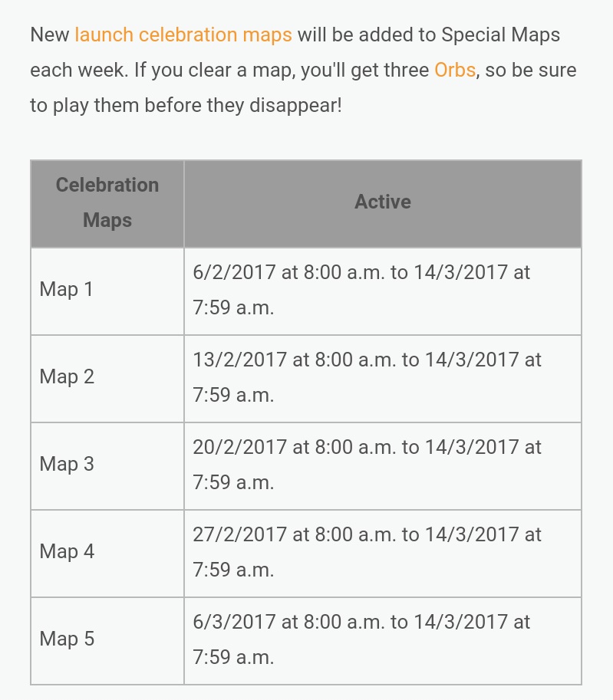The image size is (613, 700).
Task: Select Map 3 active period starting 20/2/2017
Action: (383, 465)
